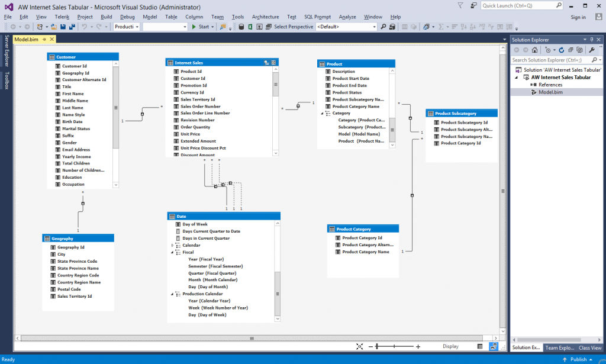This screenshot has width=606, height=364.
Task: Click the Pending Changes Filter clock icon
Action: click(547, 50)
